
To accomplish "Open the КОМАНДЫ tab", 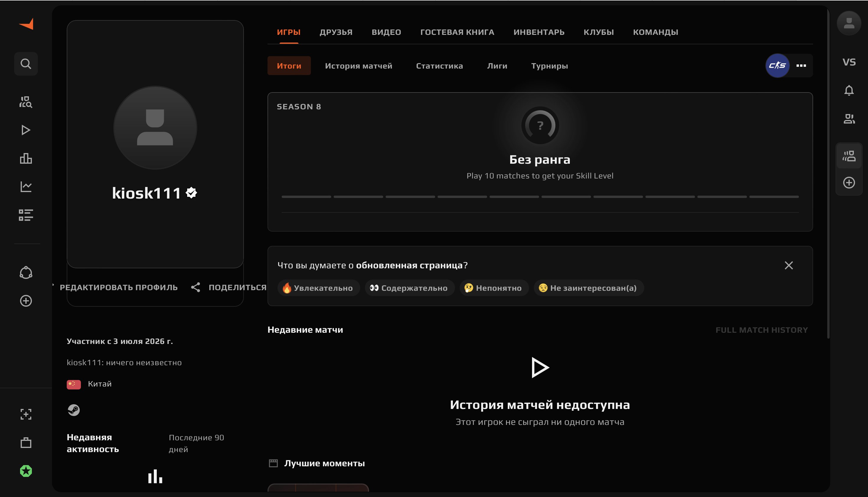I will pyautogui.click(x=655, y=32).
